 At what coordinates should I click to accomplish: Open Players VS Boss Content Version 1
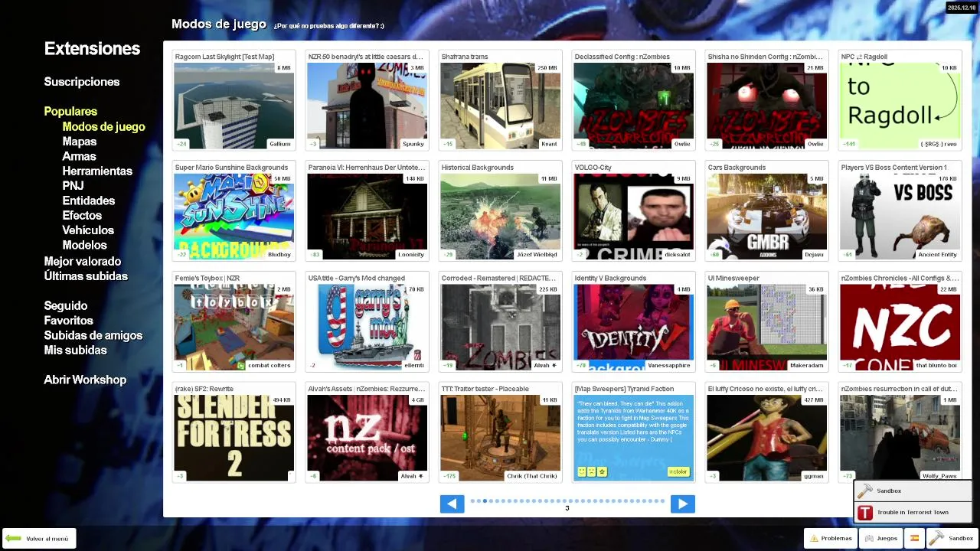900,211
